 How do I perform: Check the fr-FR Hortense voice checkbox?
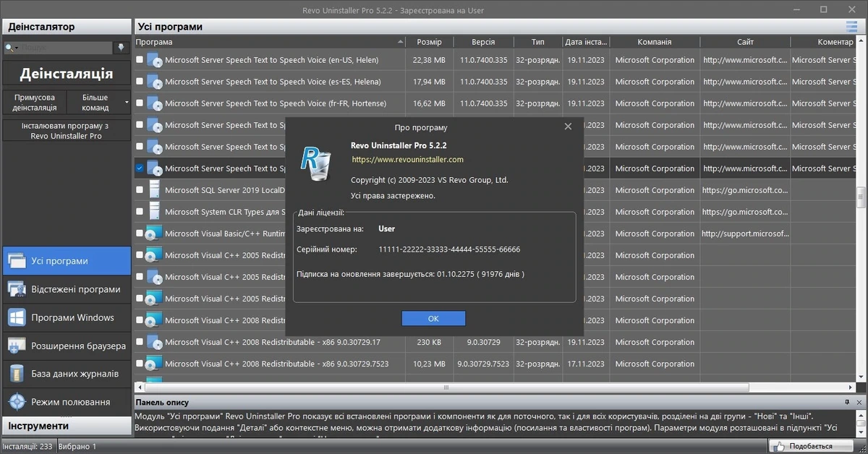(x=140, y=103)
